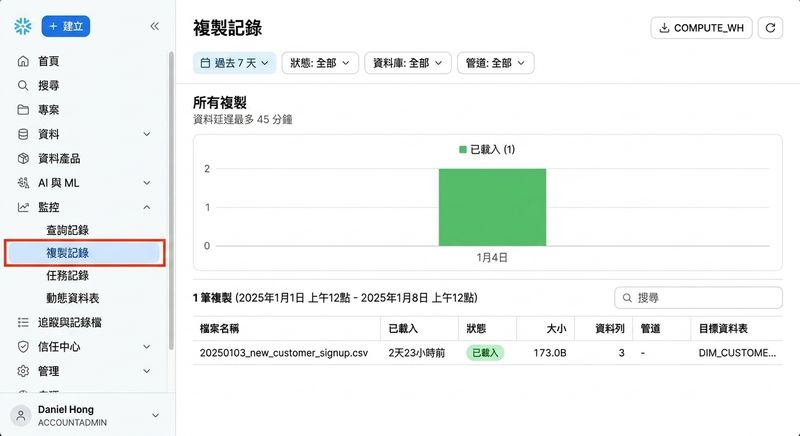Sort by 狀態 column header

tap(476, 329)
